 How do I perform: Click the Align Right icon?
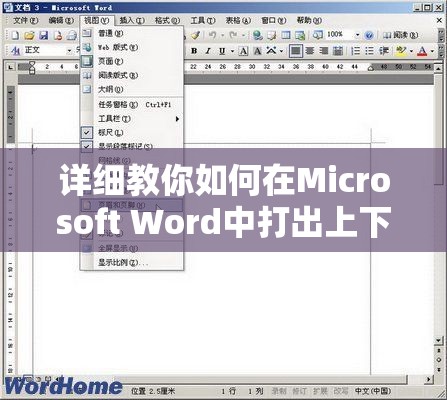324,51
